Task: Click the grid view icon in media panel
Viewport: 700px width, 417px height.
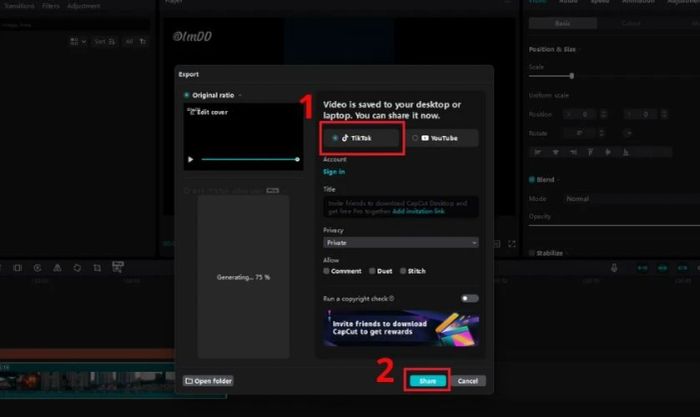Action: pos(74,42)
